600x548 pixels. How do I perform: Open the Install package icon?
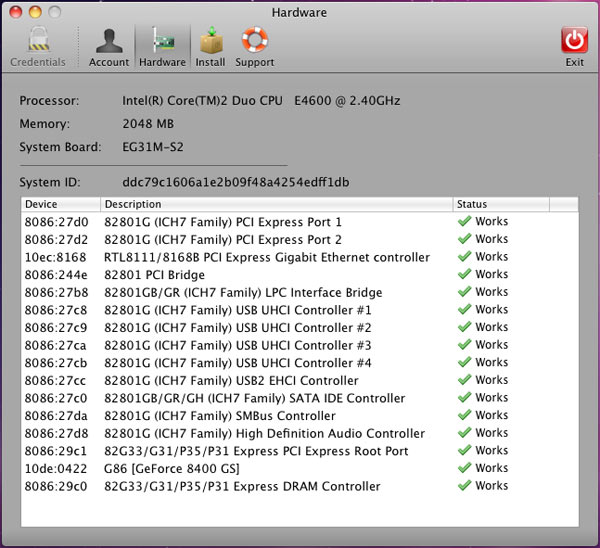pyautogui.click(x=210, y=42)
